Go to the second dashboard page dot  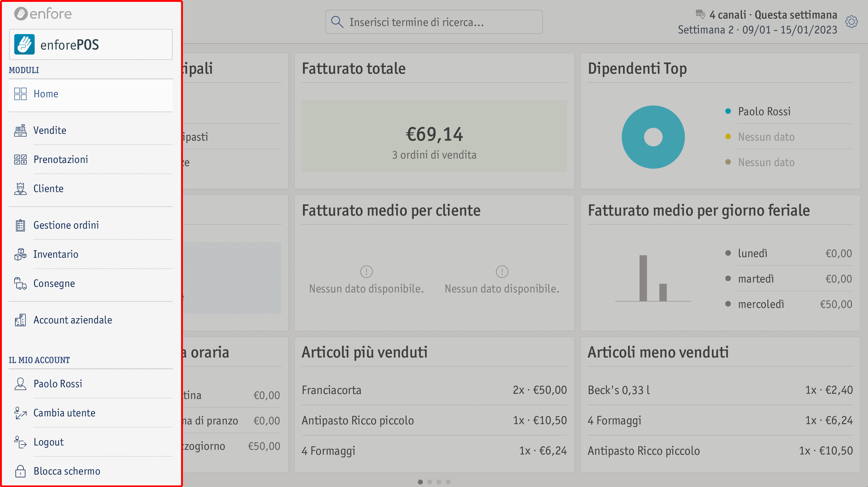tap(430, 482)
